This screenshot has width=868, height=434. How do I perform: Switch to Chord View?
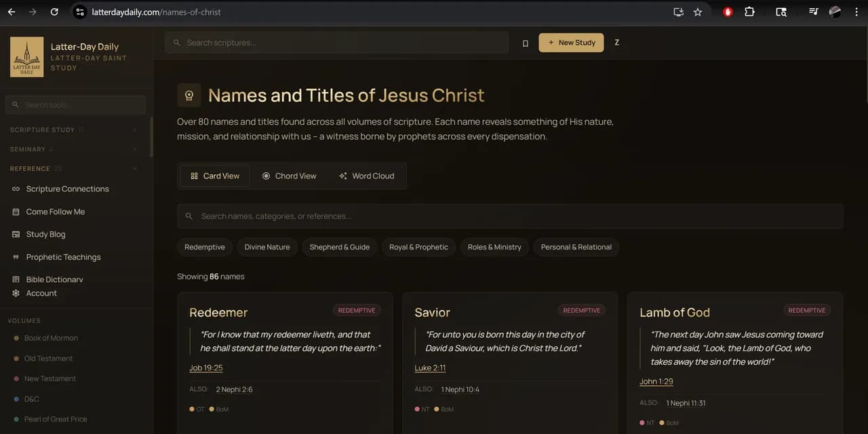tap(290, 176)
